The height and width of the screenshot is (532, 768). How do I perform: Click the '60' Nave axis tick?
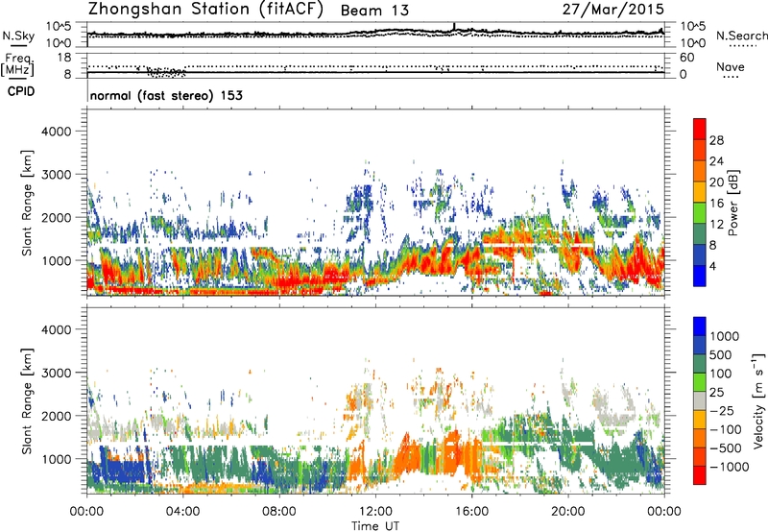(686, 58)
